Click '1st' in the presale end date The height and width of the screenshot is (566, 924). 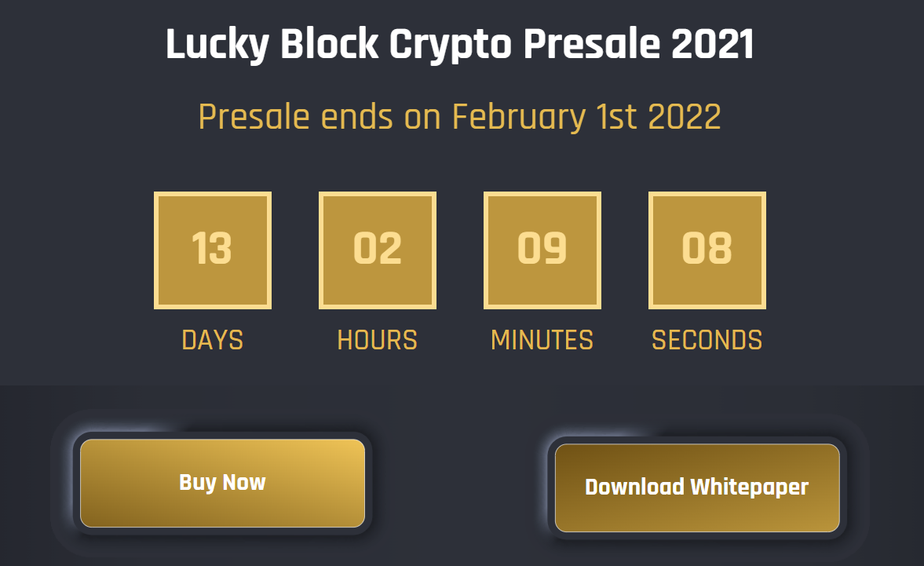tap(616, 116)
